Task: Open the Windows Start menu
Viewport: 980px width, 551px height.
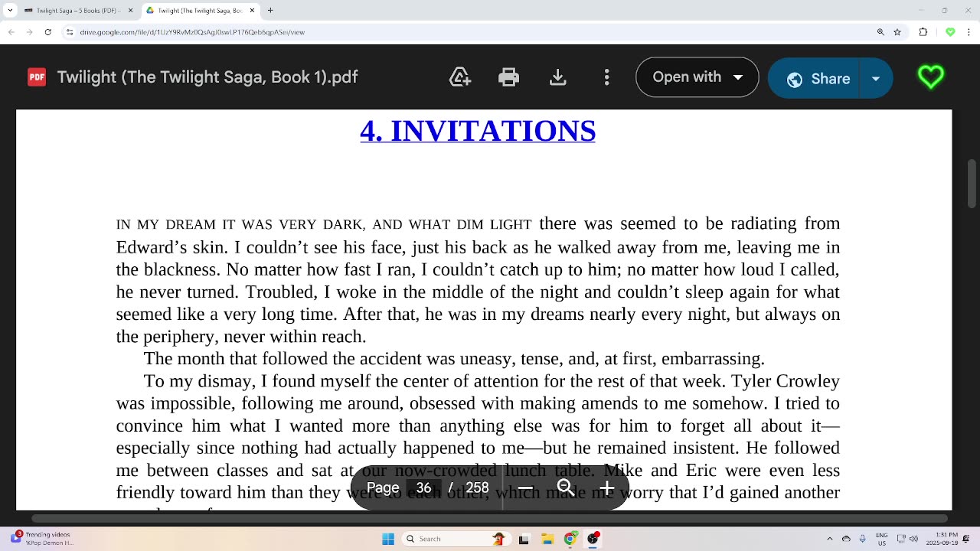Action: [388, 539]
